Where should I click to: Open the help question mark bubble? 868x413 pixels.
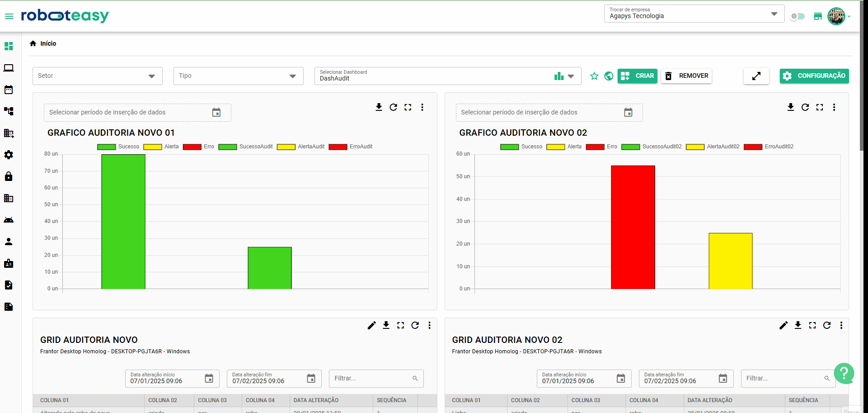tap(844, 373)
